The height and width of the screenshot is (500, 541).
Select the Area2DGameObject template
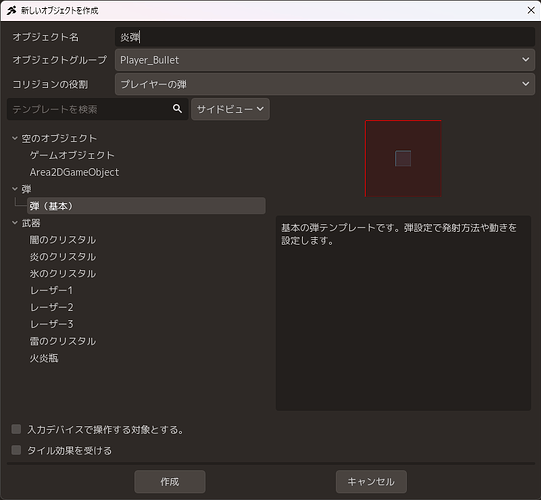tap(74, 172)
